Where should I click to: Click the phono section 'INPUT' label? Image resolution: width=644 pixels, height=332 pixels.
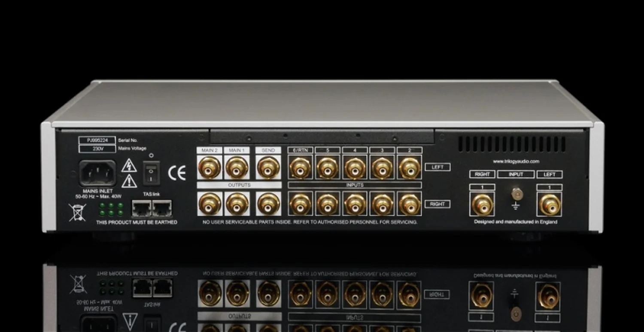click(x=516, y=174)
